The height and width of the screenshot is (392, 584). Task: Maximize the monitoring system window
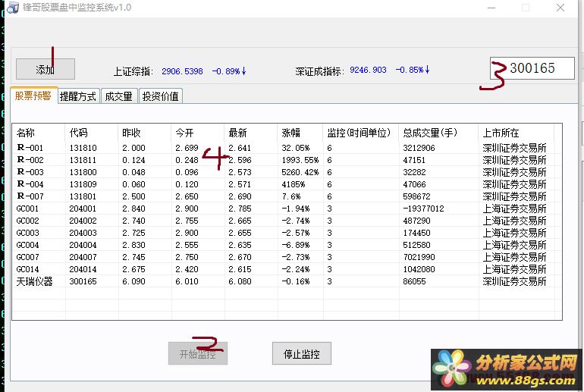(x=526, y=8)
